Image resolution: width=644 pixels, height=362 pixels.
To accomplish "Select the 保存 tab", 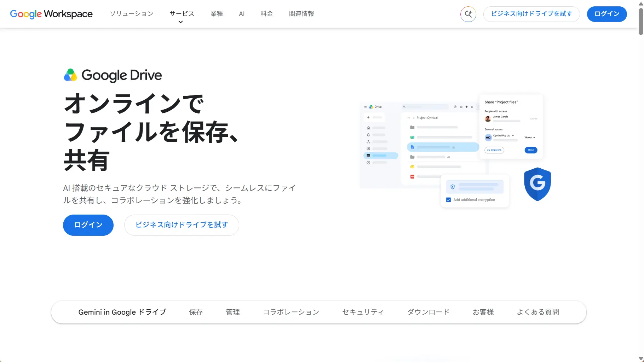I will tap(196, 312).
